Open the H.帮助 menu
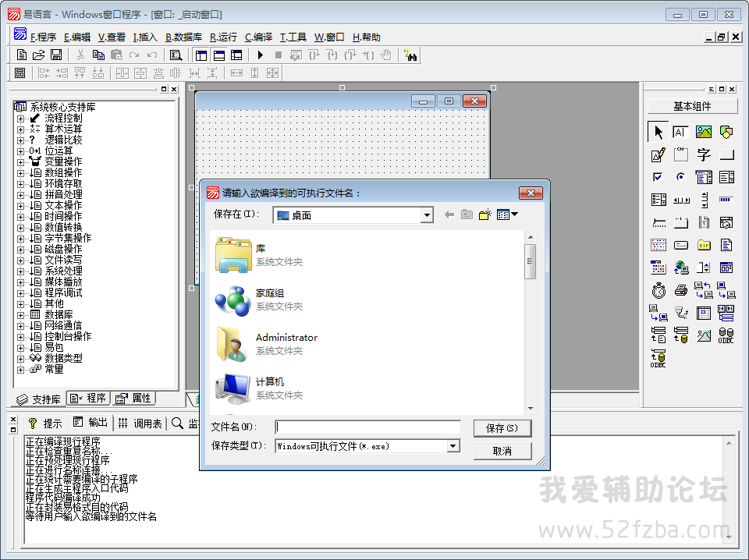The image size is (749, 560). point(367,37)
